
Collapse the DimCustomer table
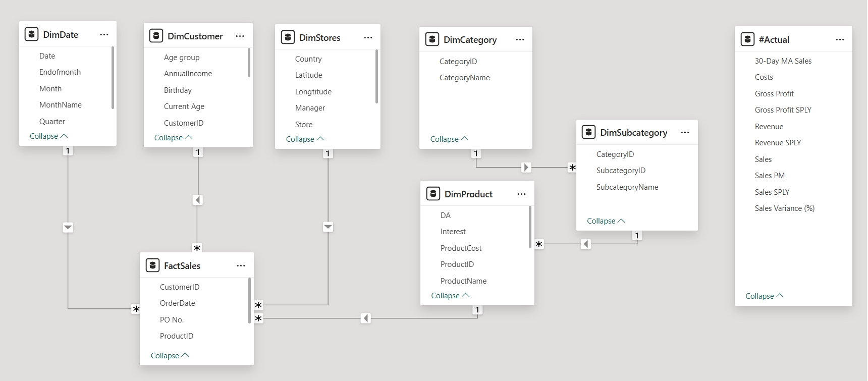pos(173,138)
